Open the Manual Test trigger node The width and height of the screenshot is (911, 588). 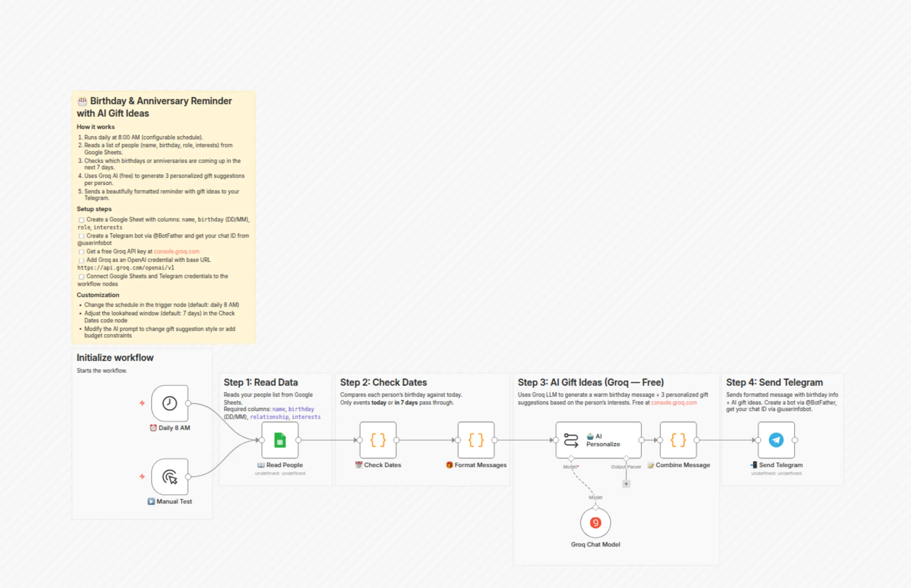170,477
